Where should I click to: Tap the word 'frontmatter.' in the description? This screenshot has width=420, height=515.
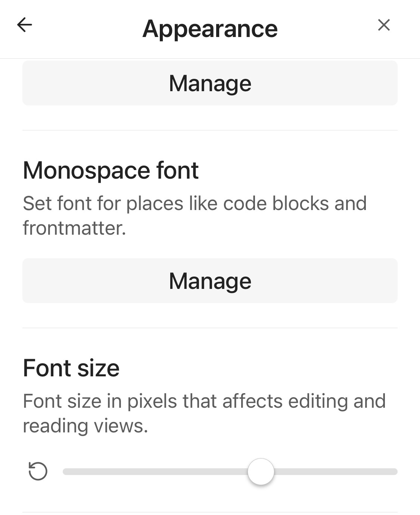click(74, 228)
